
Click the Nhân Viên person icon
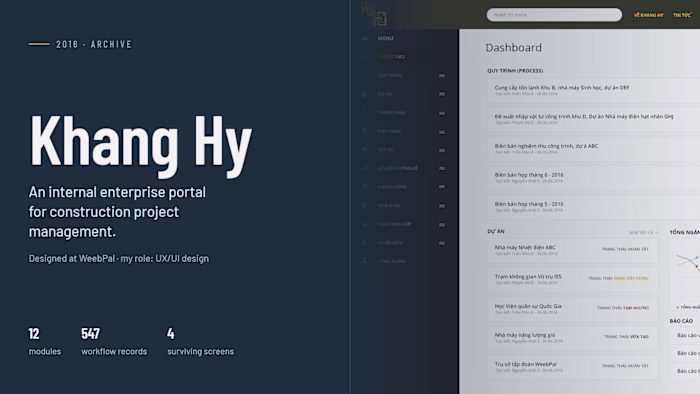[364, 243]
